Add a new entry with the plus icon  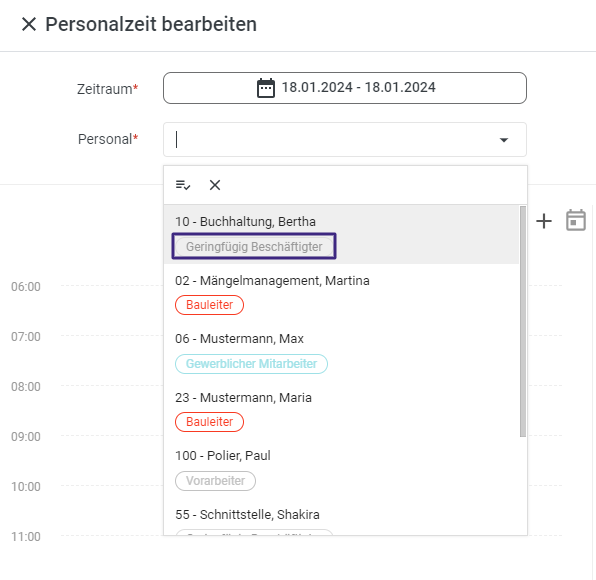tap(544, 221)
